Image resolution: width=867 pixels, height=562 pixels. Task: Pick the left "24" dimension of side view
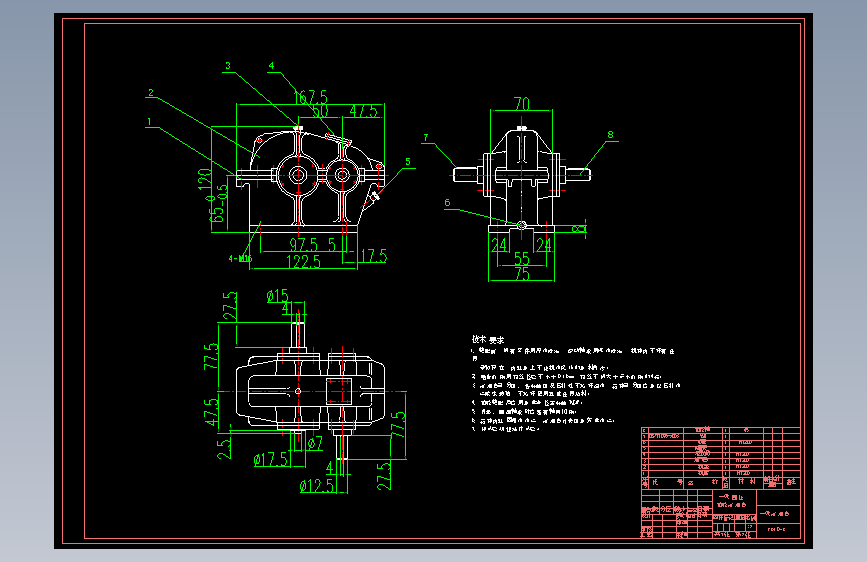click(499, 244)
